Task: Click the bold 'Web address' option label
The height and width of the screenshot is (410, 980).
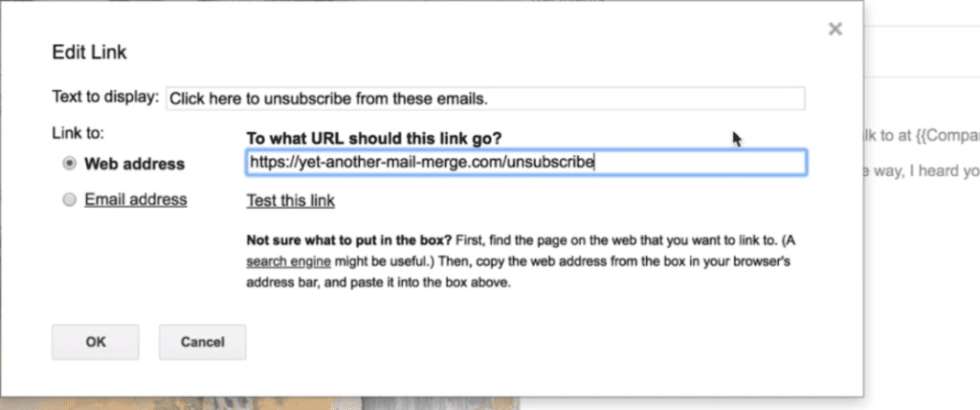Action: pos(134,164)
